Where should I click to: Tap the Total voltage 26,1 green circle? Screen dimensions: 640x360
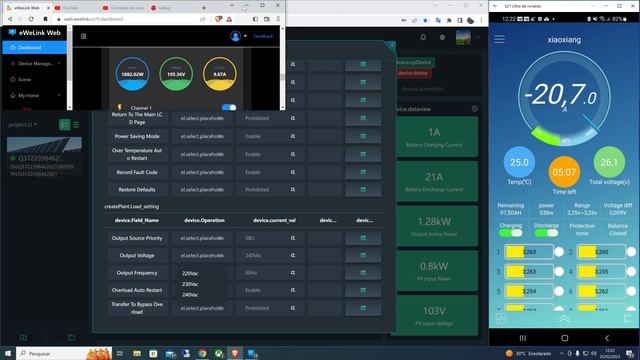[609, 162]
